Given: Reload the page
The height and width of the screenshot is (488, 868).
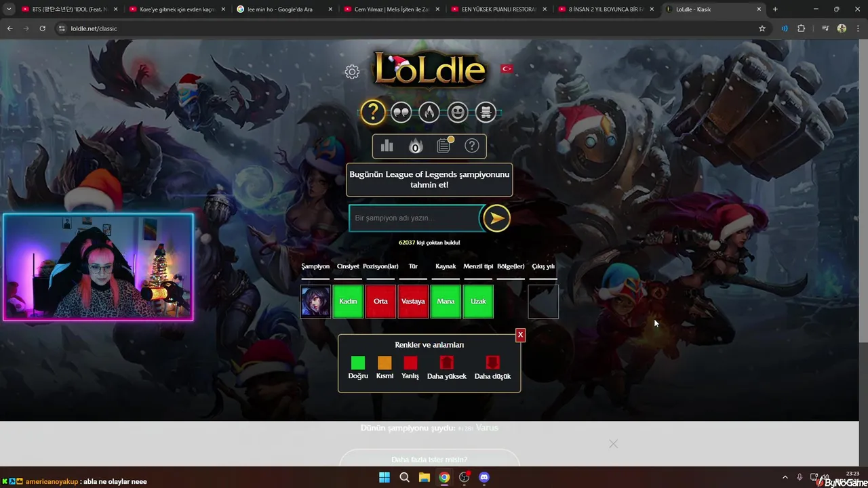Looking at the screenshot, I should pos(42,28).
